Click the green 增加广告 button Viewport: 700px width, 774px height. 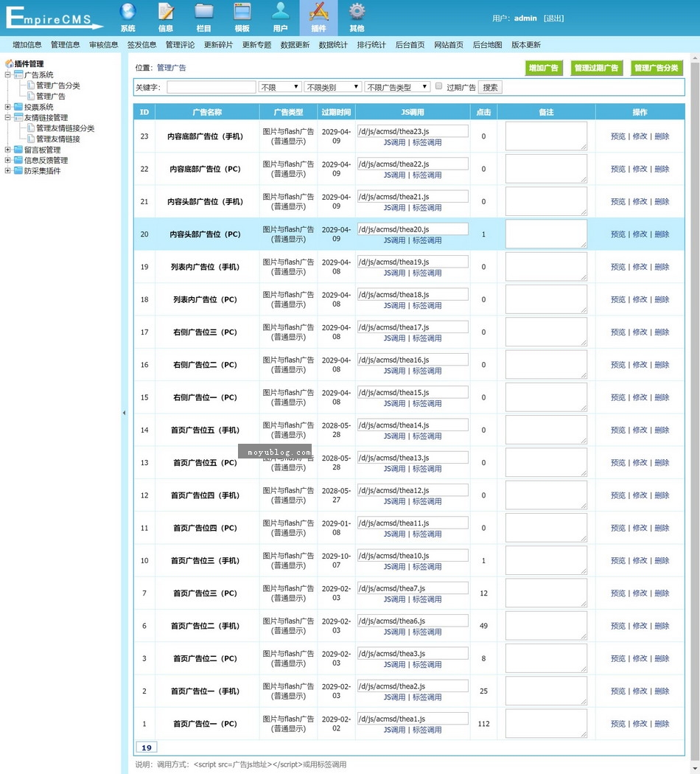coord(544,68)
